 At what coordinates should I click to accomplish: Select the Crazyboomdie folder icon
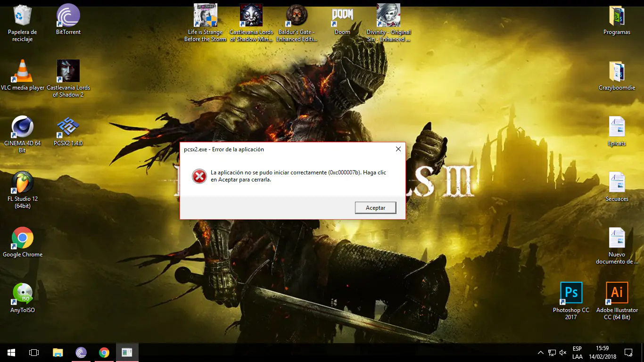click(617, 75)
